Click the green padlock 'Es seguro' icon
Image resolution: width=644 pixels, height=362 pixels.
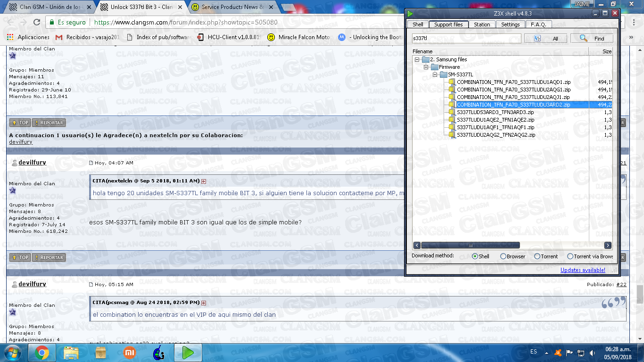pos(52,22)
